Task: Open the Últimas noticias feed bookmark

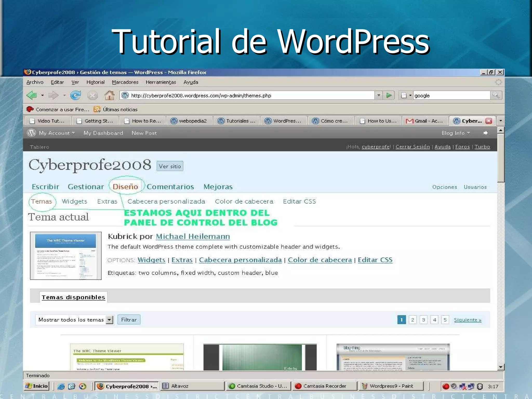Action: (115, 109)
